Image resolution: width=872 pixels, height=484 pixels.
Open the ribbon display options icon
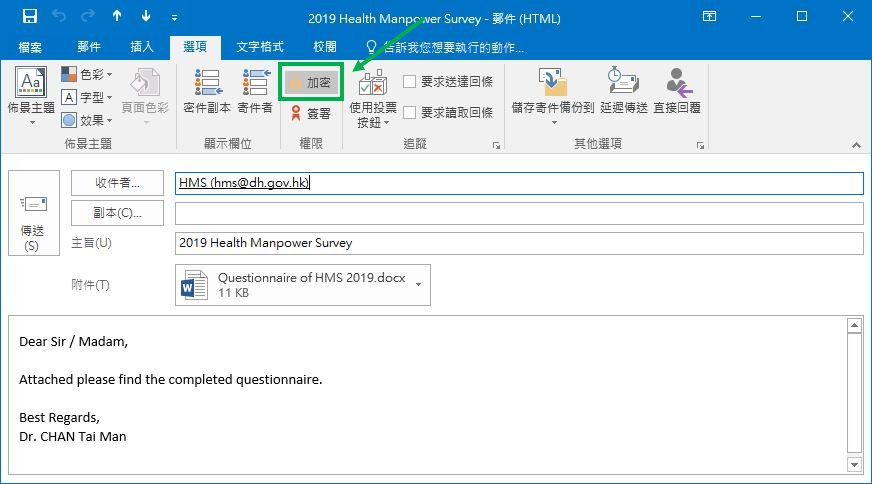coord(710,16)
